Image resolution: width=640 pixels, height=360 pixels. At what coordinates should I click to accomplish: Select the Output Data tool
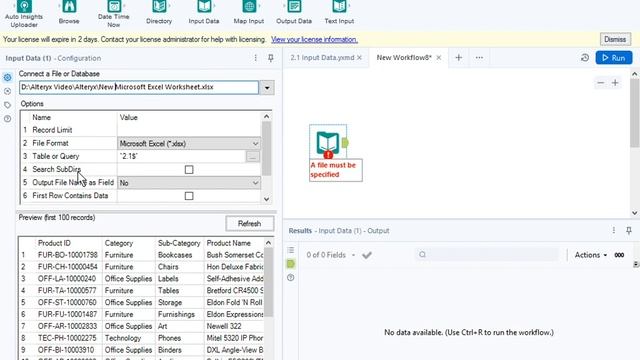click(x=294, y=12)
